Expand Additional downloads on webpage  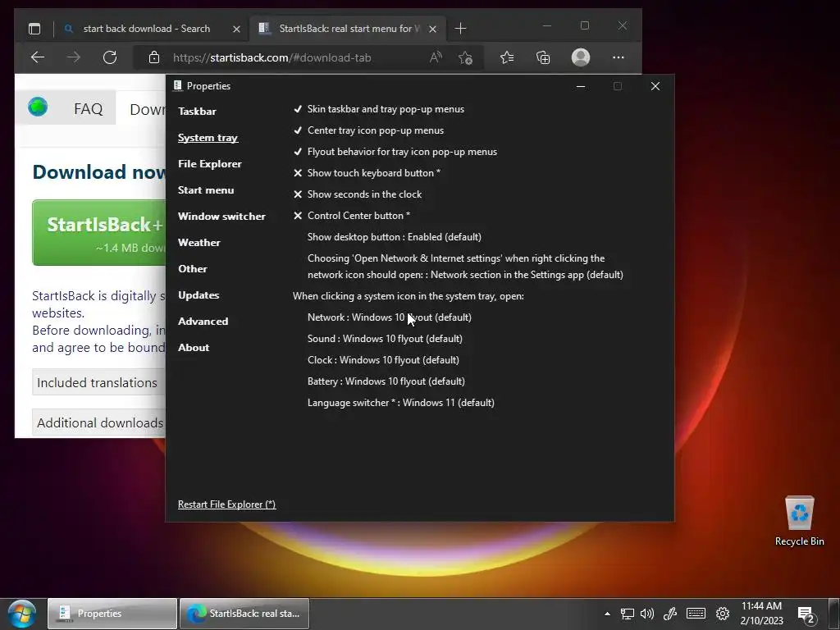tap(98, 422)
